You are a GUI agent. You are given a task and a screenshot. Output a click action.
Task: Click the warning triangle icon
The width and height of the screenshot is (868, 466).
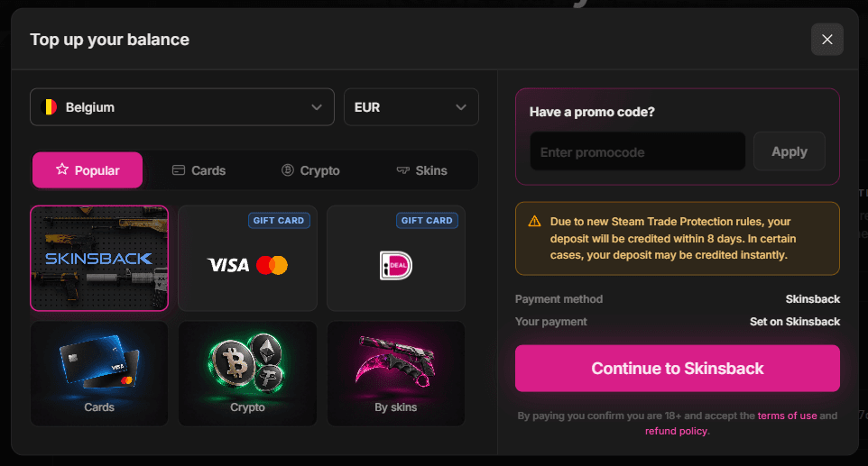coord(534,221)
